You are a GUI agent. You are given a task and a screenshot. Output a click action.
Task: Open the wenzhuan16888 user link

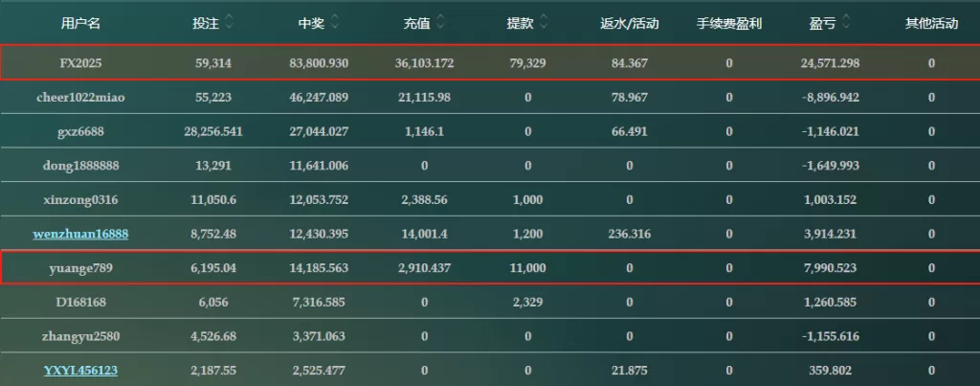coord(80,234)
